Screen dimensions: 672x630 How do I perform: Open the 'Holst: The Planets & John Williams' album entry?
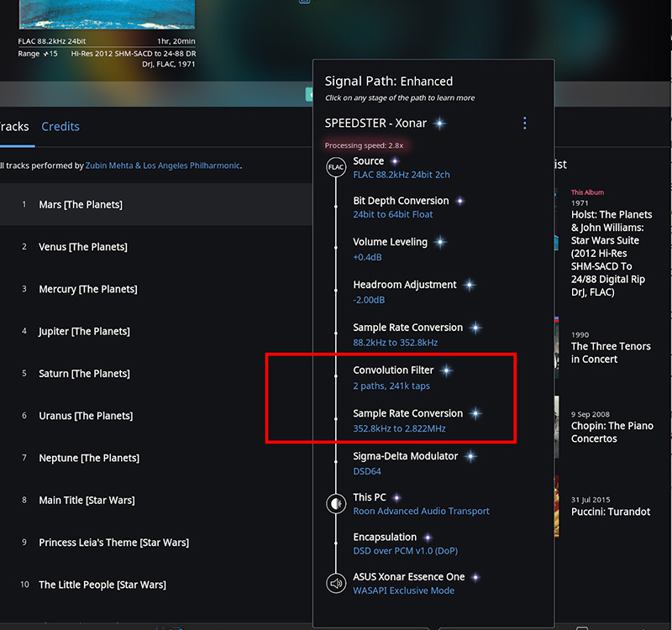(612, 254)
